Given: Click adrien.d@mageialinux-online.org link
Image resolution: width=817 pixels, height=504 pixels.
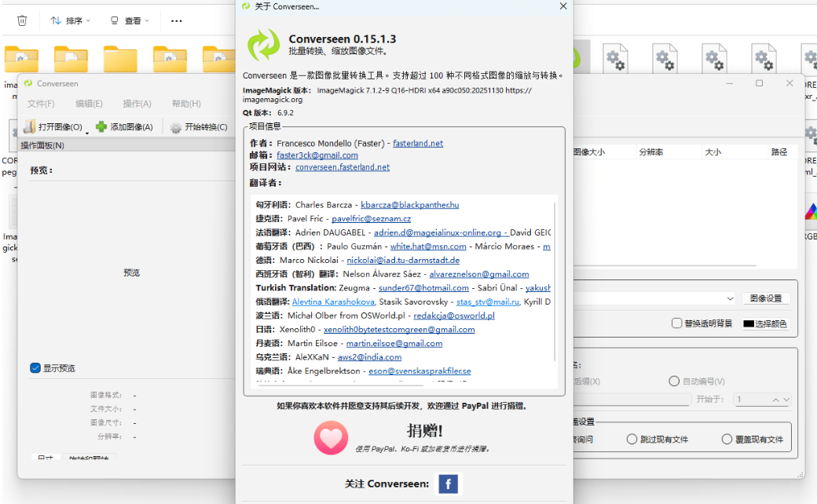Looking at the screenshot, I should 438,232.
